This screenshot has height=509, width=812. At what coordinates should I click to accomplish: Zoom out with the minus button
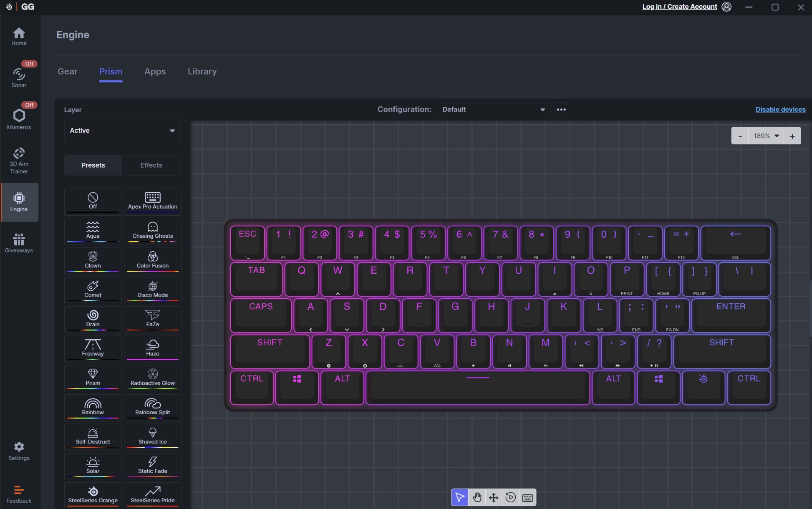point(740,136)
